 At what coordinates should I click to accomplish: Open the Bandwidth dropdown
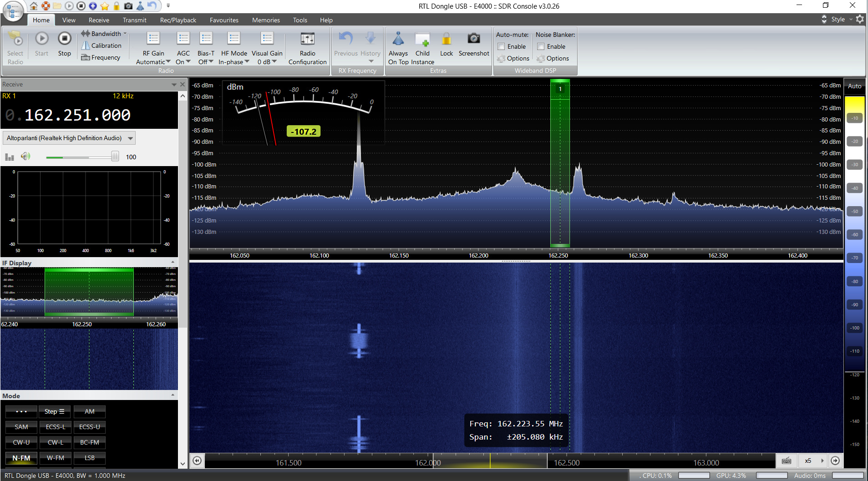coord(104,34)
